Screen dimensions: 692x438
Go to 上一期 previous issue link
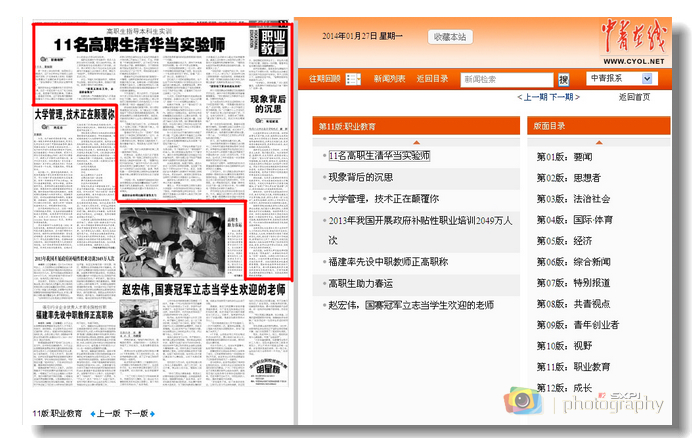tap(533, 97)
